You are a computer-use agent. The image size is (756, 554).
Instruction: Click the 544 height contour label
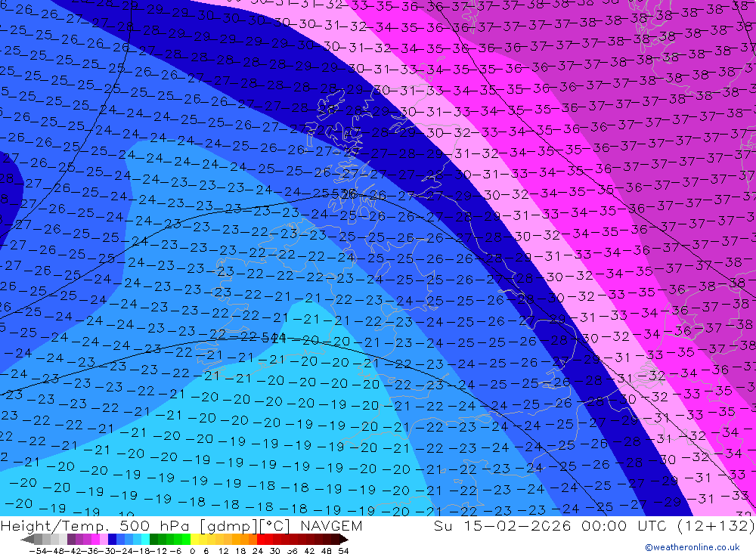(274, 338)
